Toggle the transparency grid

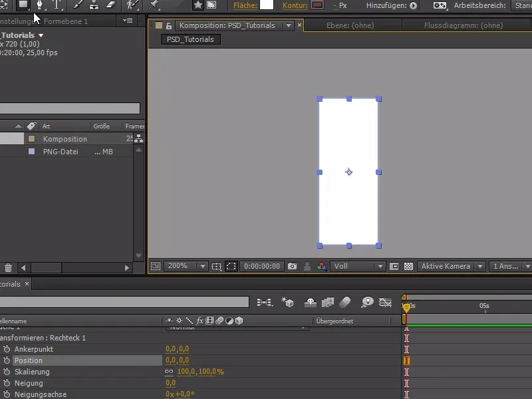click(x=408, y=267)
